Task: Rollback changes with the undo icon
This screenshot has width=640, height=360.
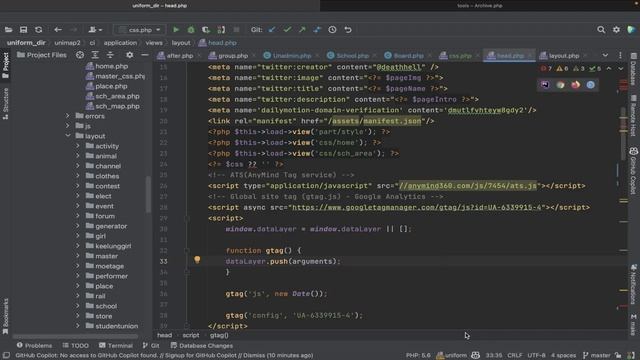Action: 348,30
